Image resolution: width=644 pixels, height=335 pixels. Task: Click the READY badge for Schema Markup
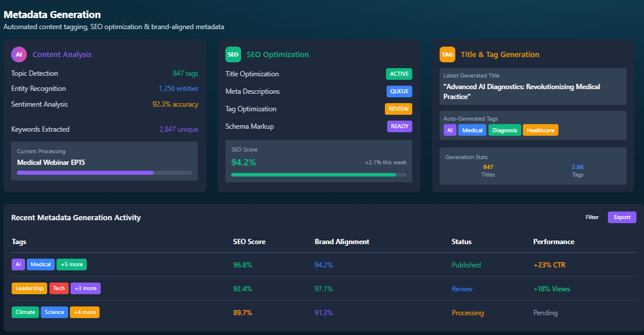point(399,126)
